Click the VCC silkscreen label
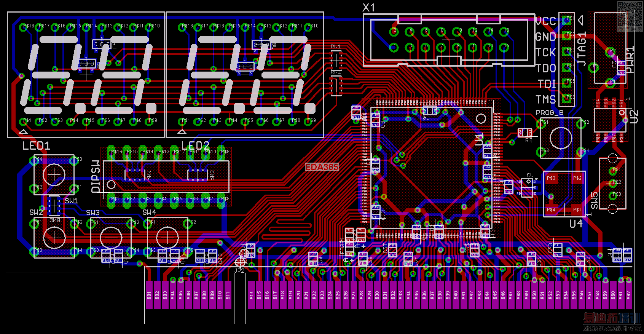Viewport: 644px width, 334px height. [545, 21]
